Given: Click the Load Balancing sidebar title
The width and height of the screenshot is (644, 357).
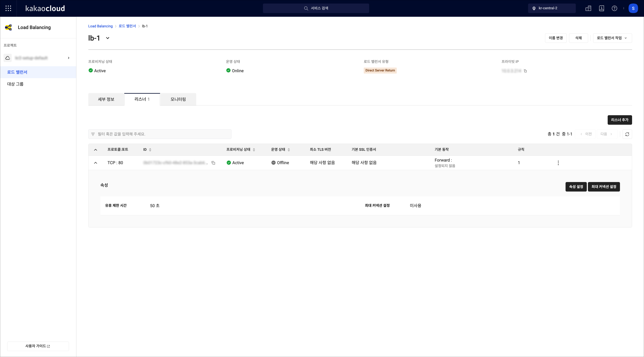Looking at the screenshot, I should [x=34, y=27].
